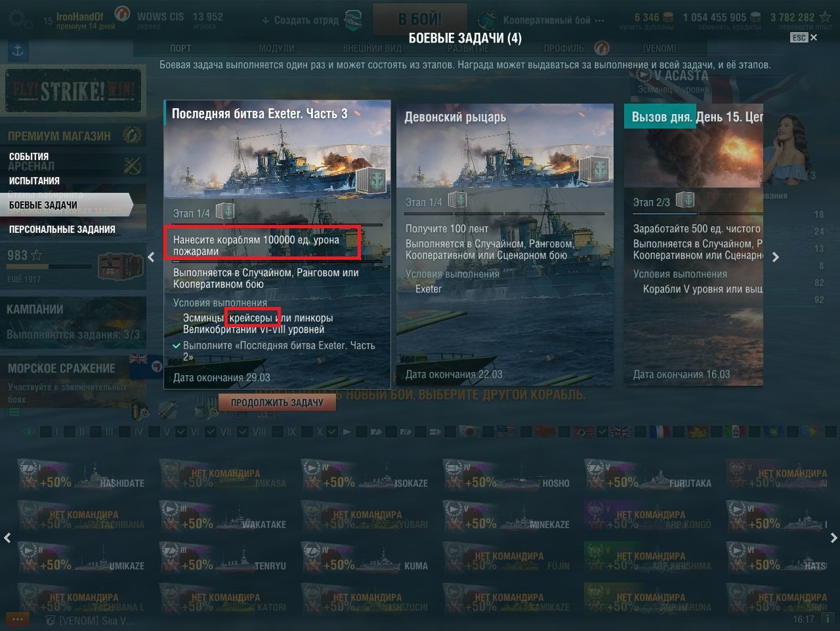Show previous combat missions with the left arrow
This screenshot has height=631, width=840.
pos(151,256)
